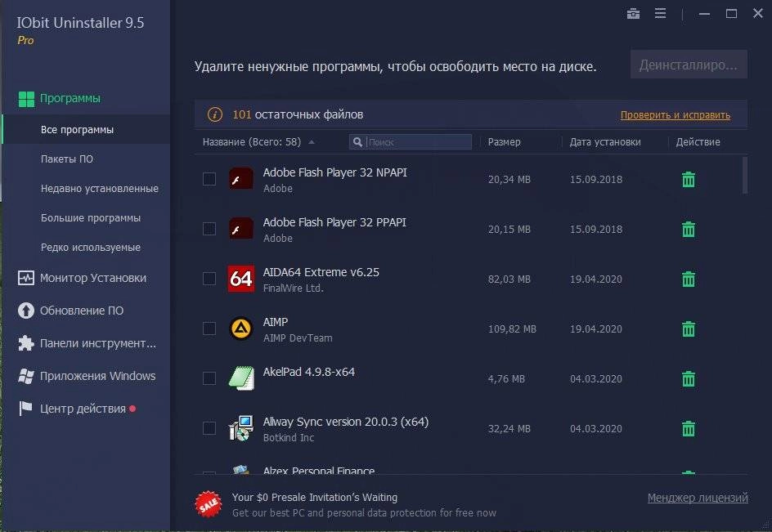Sort by name using the column arrow
772x532 pixels.
click(312, 142)
